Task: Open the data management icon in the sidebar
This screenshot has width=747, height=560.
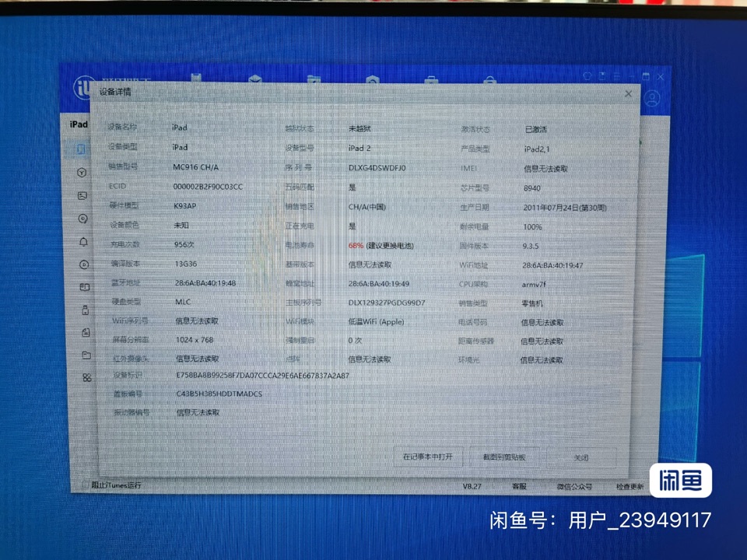Action: pos(86,332)
